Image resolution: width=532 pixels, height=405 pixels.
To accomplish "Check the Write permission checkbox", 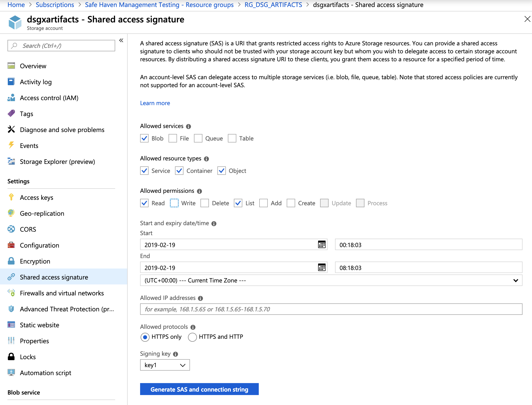I will pyautogui.click(x=174, y=203).
